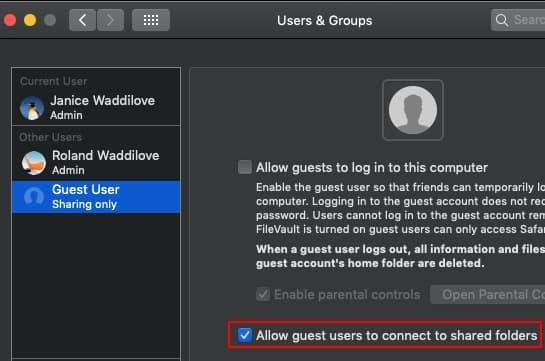Click the back navigation arrow
Viewport: 545px width, 361px height.
(82, 20)
